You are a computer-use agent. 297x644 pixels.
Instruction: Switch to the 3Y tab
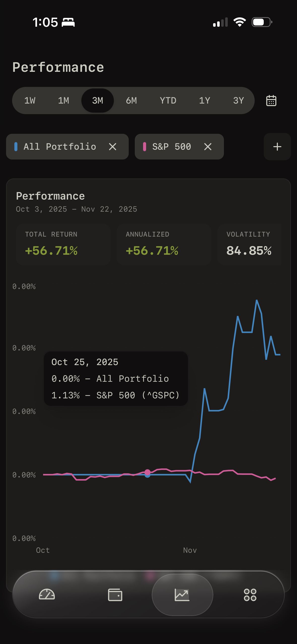tap(238, 100)
